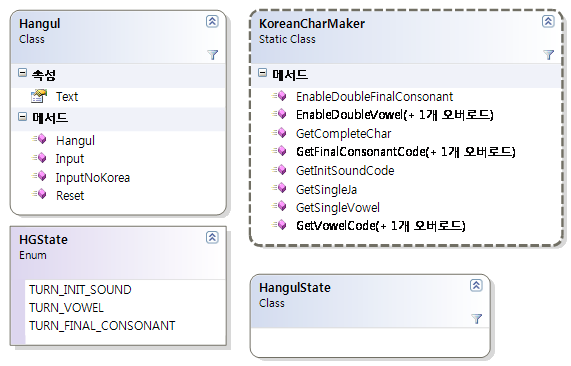Click the Hangul constructor method icon
The width and height of the screenshot is (571, 366).
pyautogui.click(x=39, y=139)
